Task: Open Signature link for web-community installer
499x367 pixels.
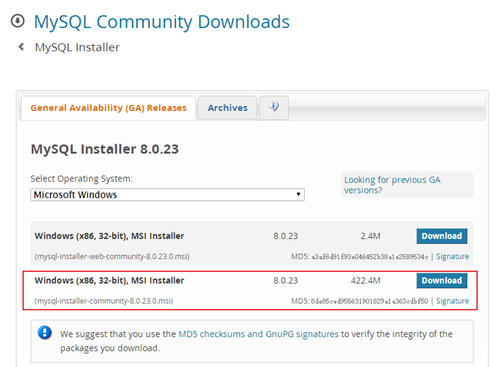Action: coord(452,256)
